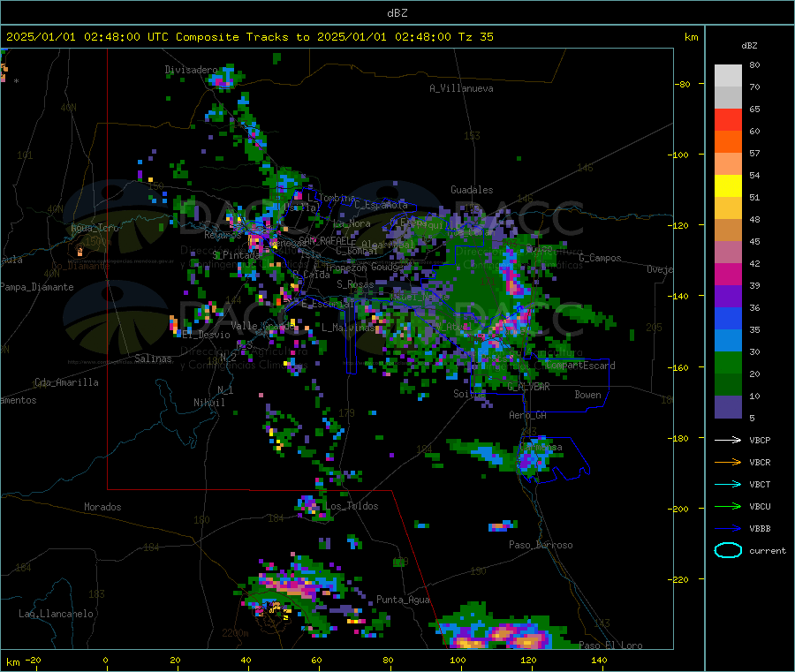The width and height of the screenshot is (795, 672).
Task: Pick the purple 36–39 dBZ swatch
Action: 728,297
